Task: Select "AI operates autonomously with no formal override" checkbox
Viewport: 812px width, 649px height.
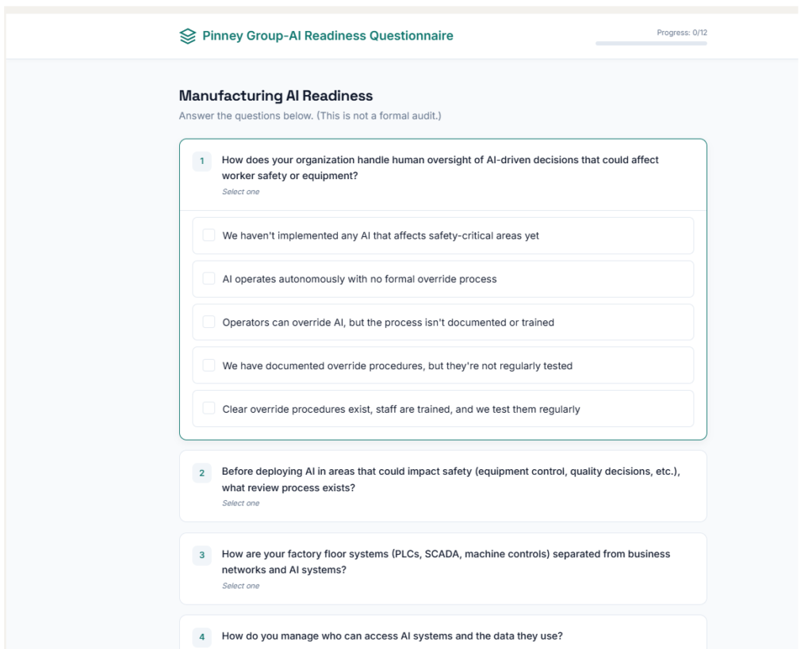Action: pyautogui.click(x=209, y=279)
